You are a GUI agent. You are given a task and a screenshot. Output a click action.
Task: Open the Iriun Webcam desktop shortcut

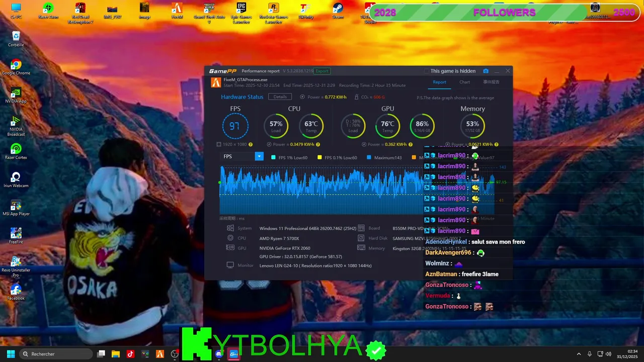pyautogui.click(x=16, y=179)
